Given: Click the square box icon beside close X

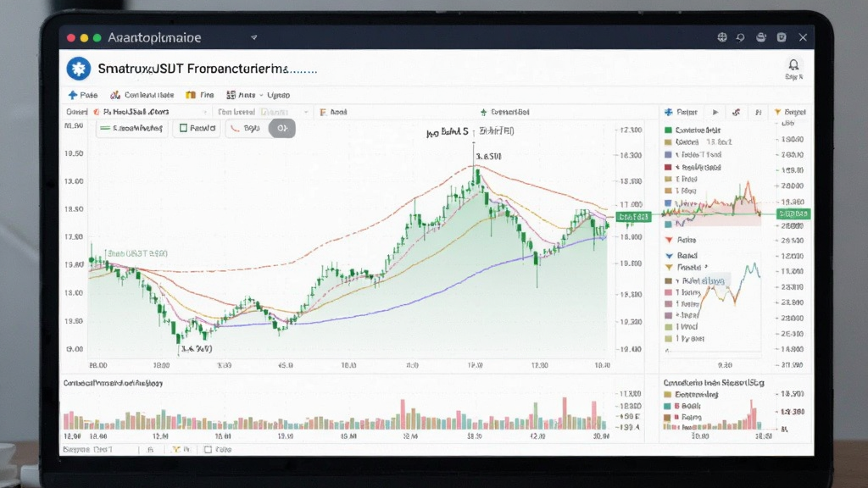Looking at the screenshot, I should pyautogui.click(x=781, y=37).
